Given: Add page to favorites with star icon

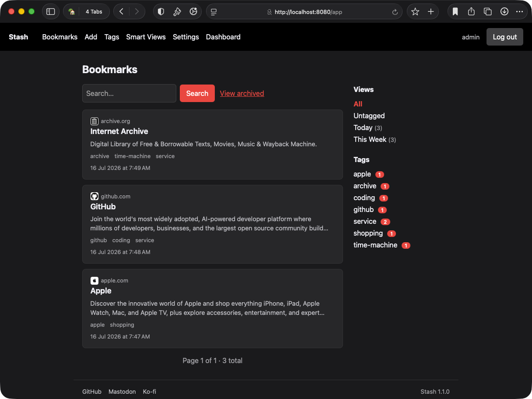Looking at the screenshot, I should 415,12.
